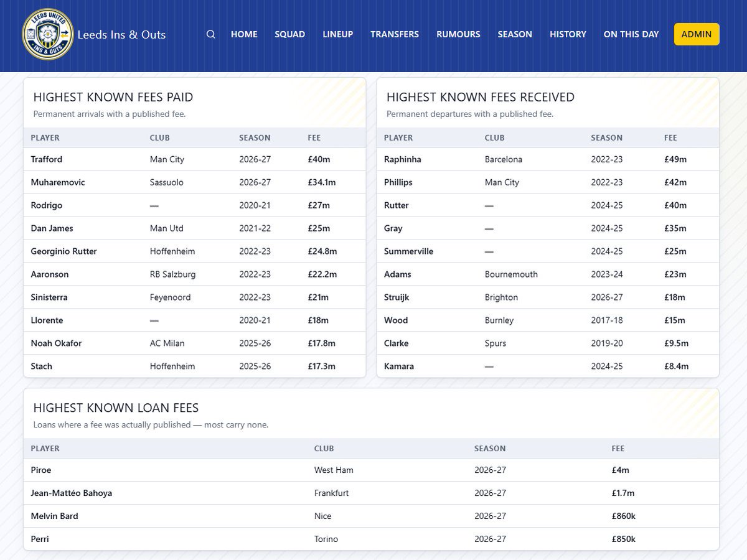
Task: Click Piroe in loan fees table
Action: coord(41,470)
